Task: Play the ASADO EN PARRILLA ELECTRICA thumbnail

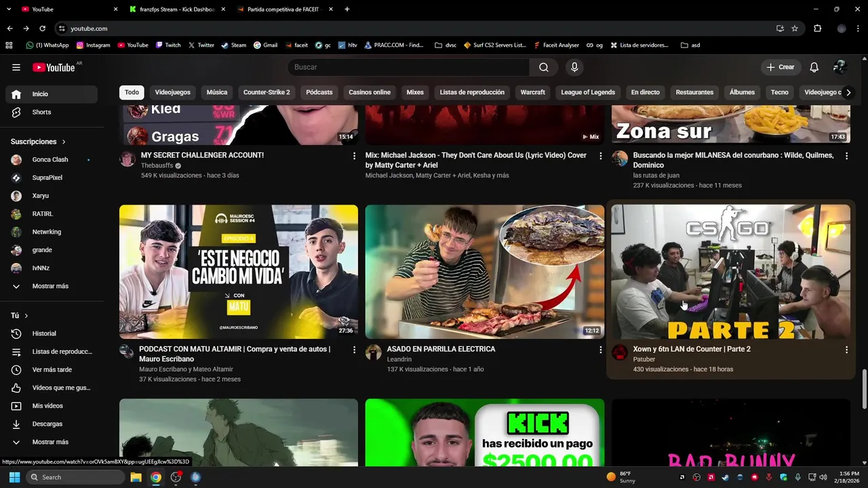Action: coord(485,272)
